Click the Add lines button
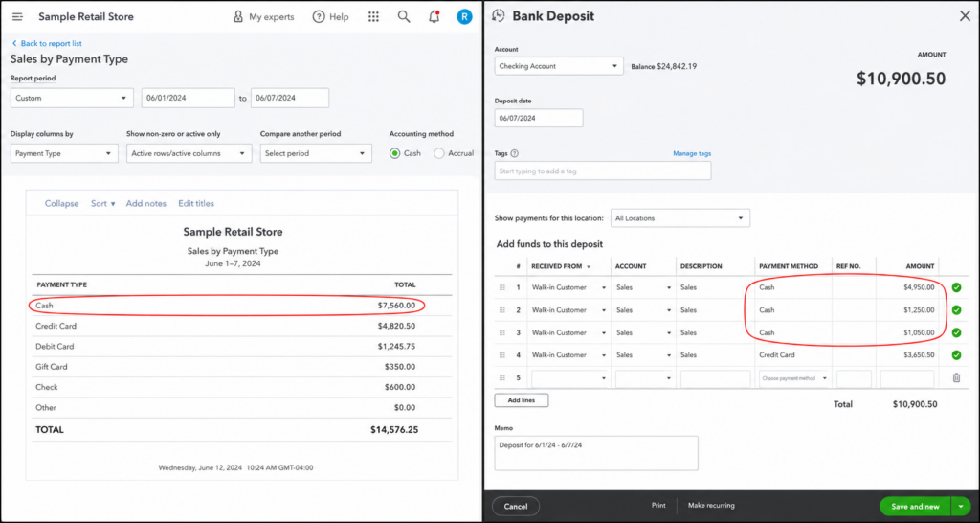980x523 pixels. tap(522, 400)
